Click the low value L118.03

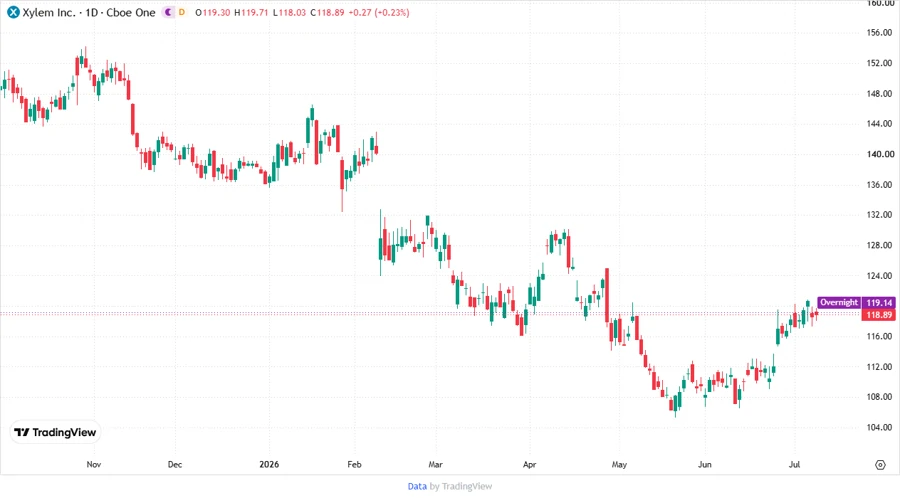(x=289, y=13)
